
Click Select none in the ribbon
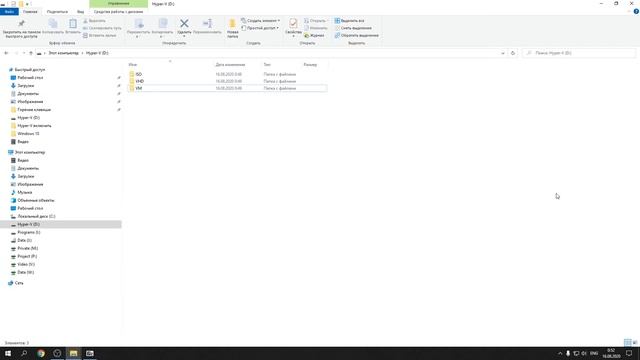(x=353, y=28)
